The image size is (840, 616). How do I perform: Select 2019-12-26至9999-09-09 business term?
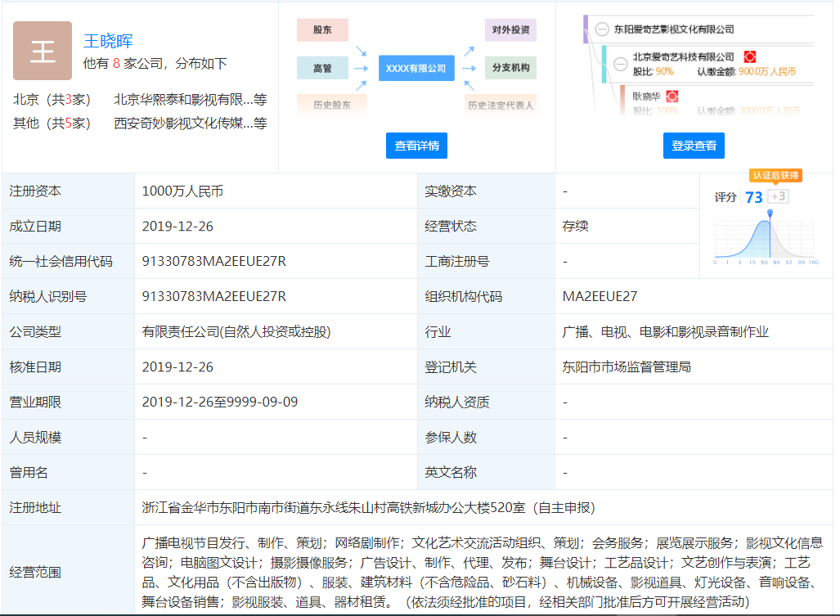click(220, 402)
